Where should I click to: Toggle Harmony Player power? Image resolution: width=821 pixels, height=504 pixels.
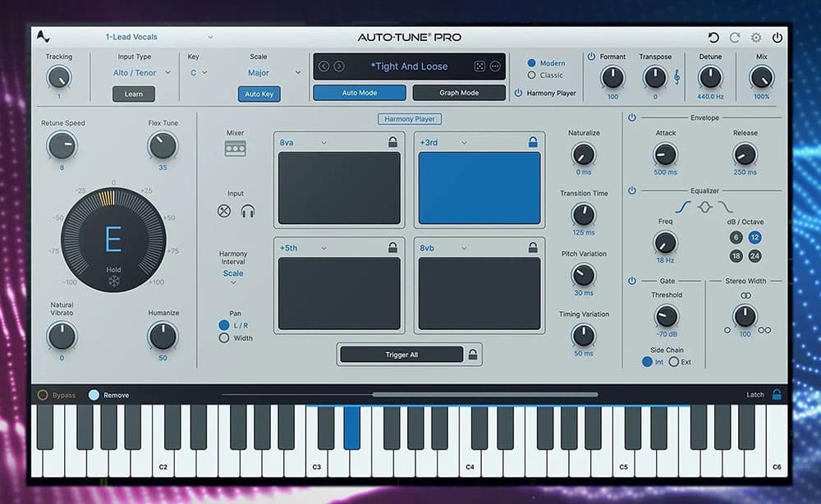pyautogui.click(x=518, y=93)
